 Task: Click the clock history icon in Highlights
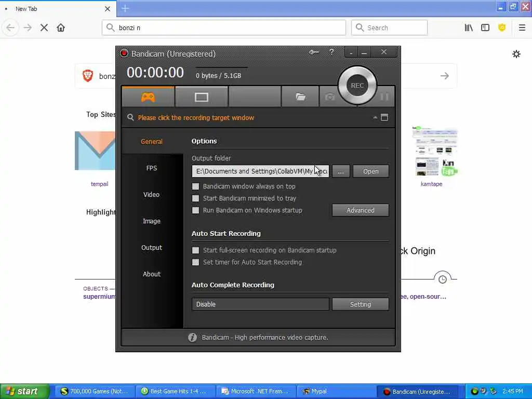click(443, 279)
